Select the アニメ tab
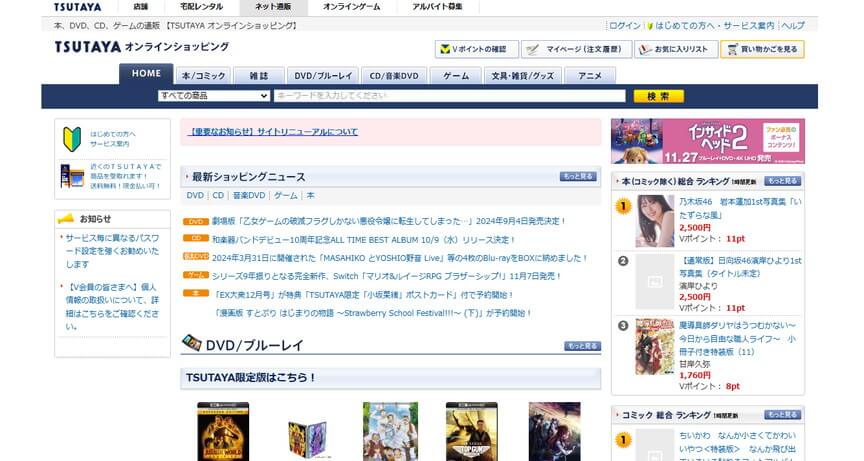This screenshot has width=864, height=461. coord(590,76)
